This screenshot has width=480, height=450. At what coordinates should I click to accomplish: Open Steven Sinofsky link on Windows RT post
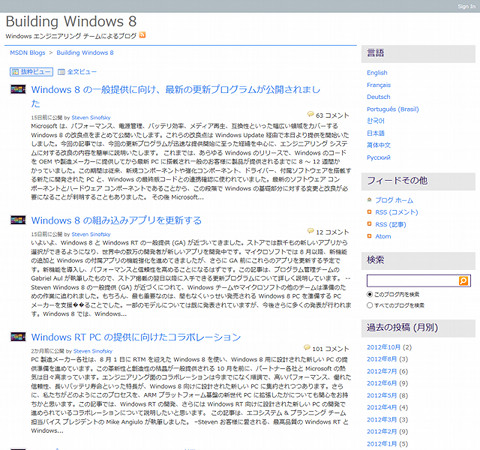pos(93,351)
